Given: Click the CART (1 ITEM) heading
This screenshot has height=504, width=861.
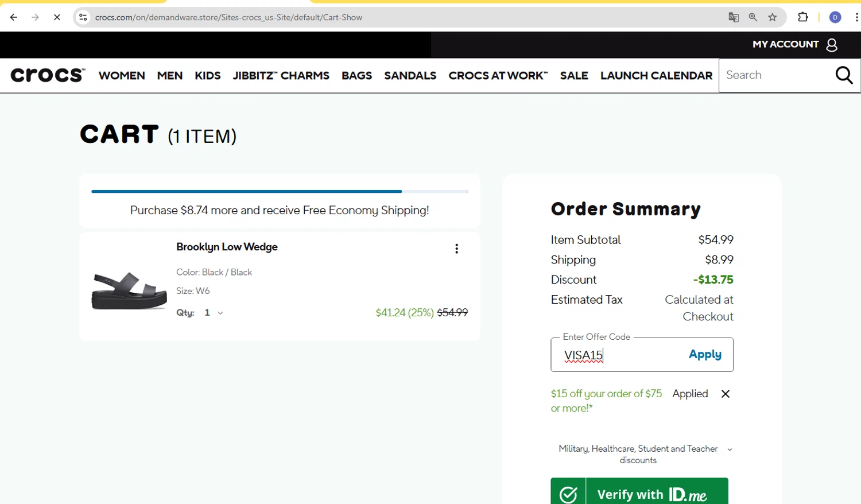Looking at the screenshot, I should tap(158, 135).
